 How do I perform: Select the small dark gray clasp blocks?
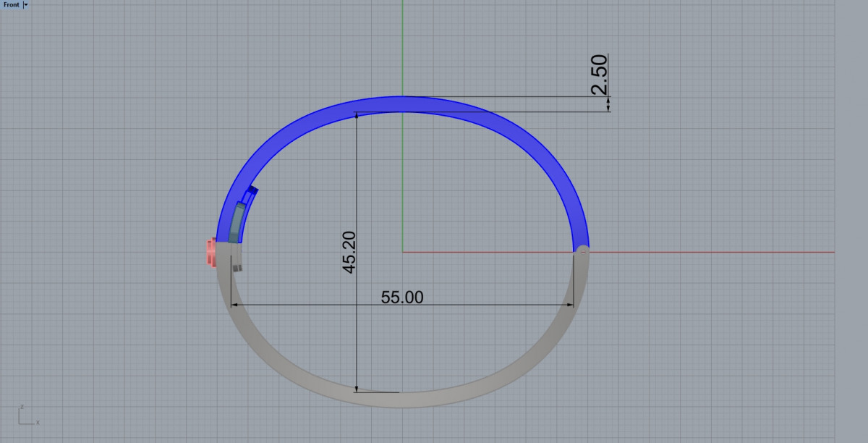pyautogui.click(x=237, y=268)
